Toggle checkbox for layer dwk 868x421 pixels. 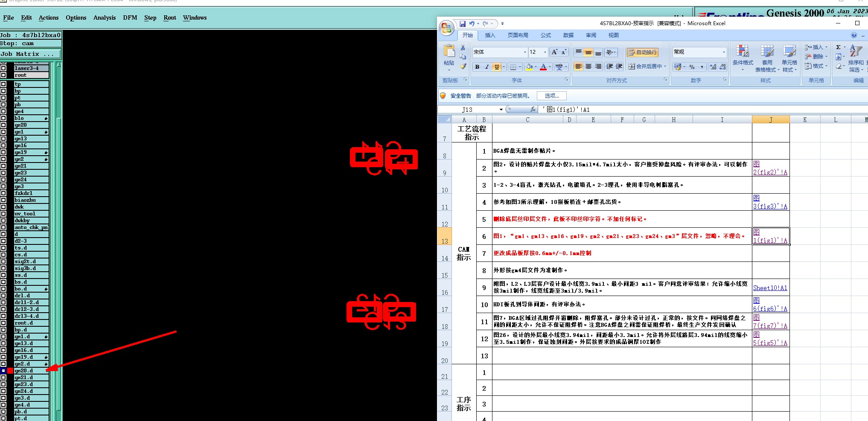pos(3,207)
